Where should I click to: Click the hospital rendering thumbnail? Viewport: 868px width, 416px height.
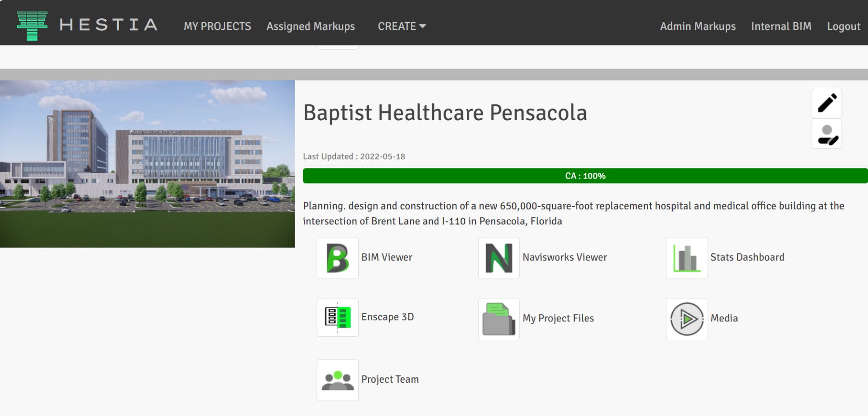click(x=148, y=164)
